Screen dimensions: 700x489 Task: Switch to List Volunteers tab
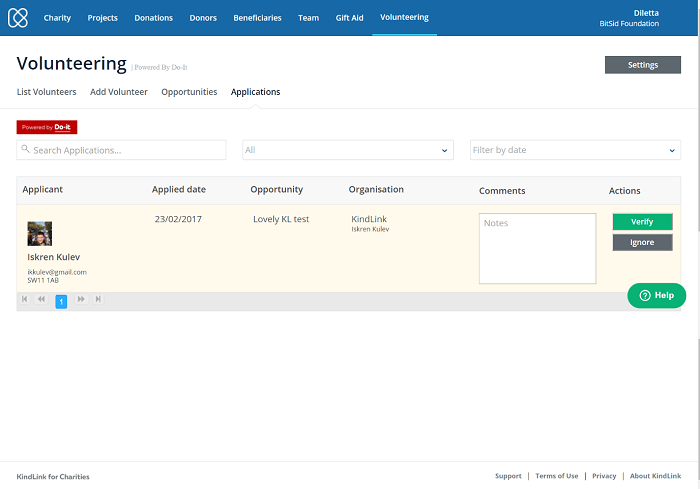coord(46,92)
